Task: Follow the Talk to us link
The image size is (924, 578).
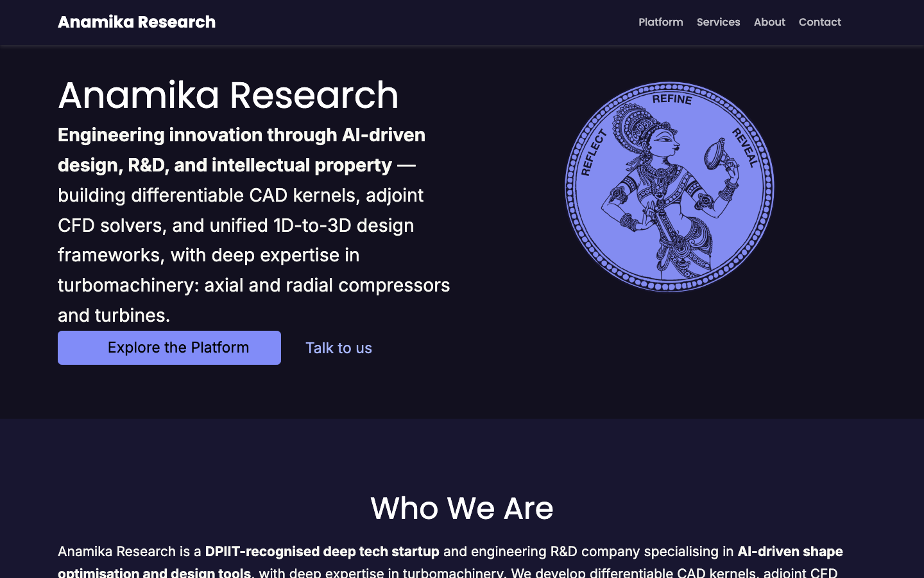Action: [339, 348]
